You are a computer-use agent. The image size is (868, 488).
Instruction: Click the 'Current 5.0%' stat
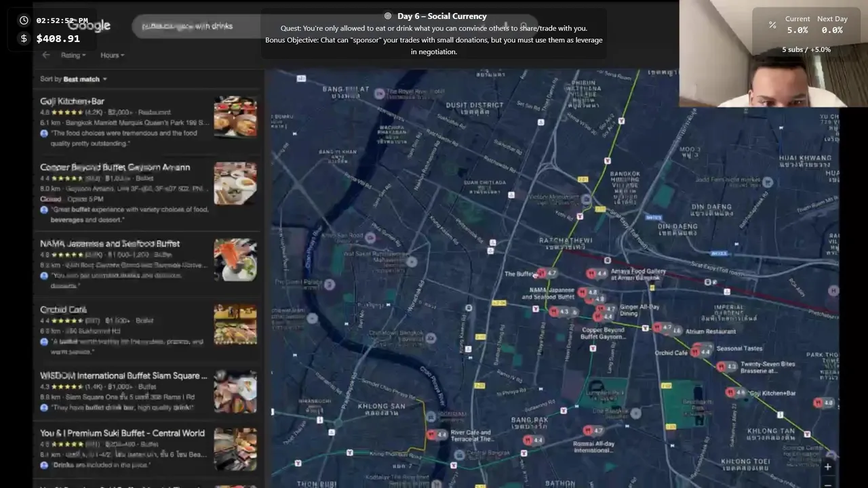797,25
